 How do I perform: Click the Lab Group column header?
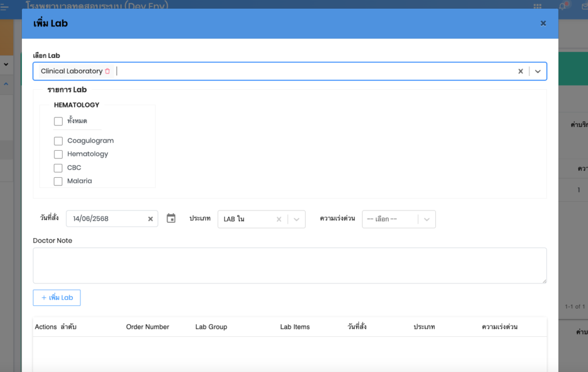(x=211, y=327)
